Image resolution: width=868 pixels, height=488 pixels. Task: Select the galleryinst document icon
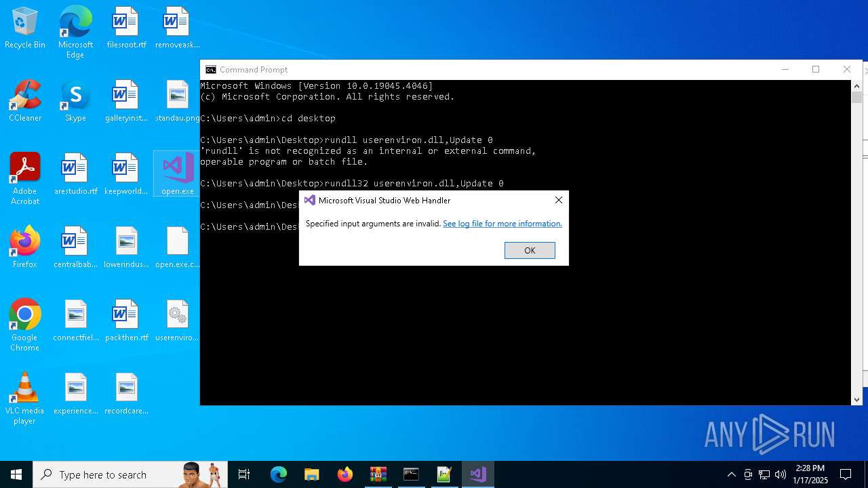[126, 102]
